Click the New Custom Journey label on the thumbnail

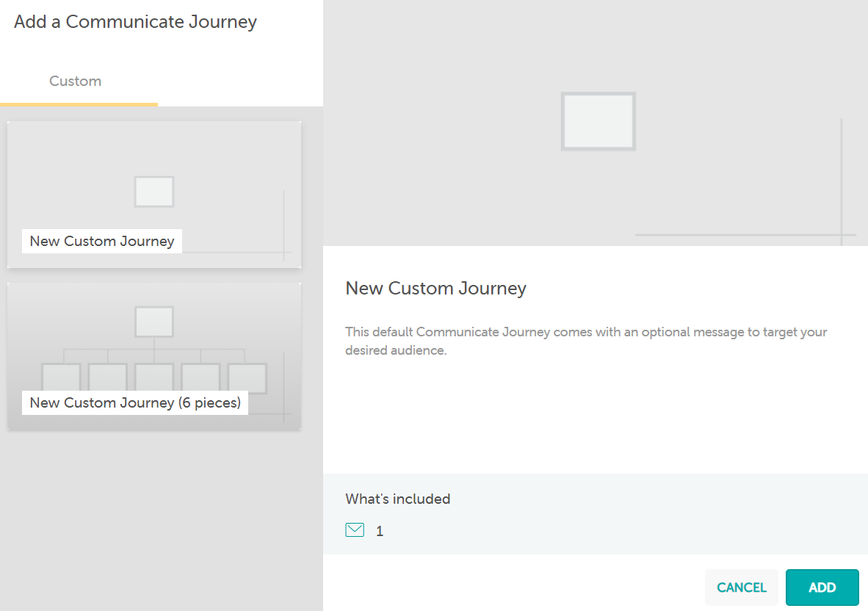coord(101,241)
